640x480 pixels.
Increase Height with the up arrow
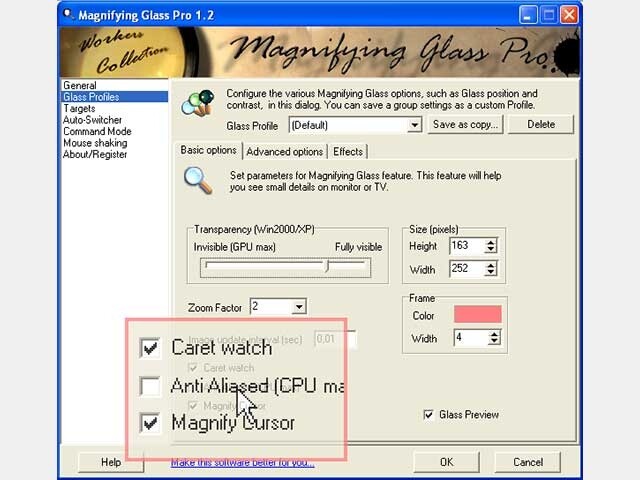click(491, 242)
